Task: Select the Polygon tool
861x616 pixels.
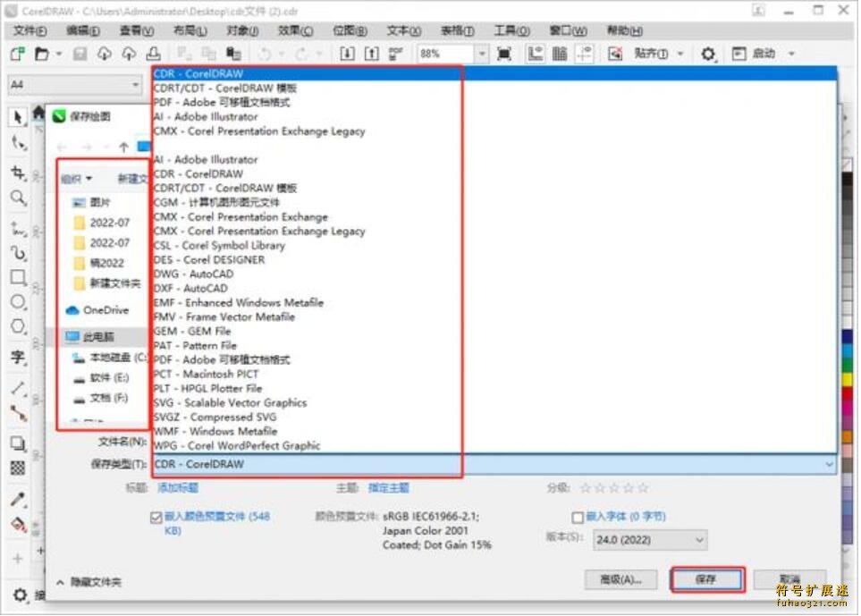Action: pyautogui.click(x=18, y=326)
